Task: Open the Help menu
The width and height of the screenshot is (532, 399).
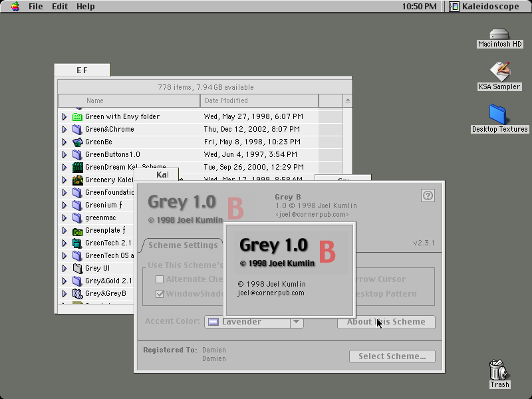Action: [86, 7]
